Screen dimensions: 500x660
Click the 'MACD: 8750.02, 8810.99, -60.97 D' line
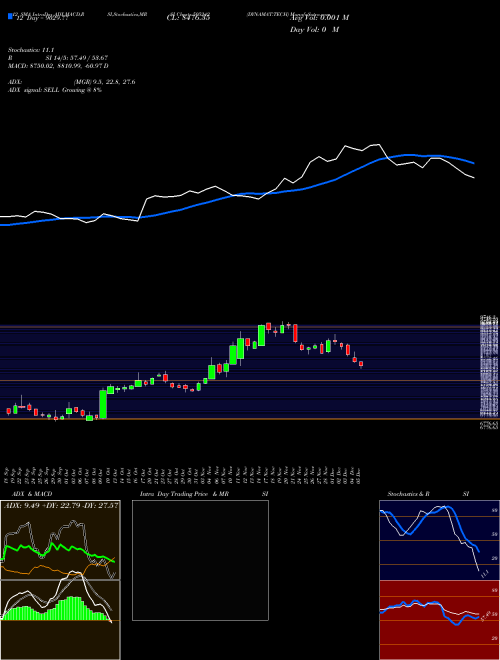point(58,66)
